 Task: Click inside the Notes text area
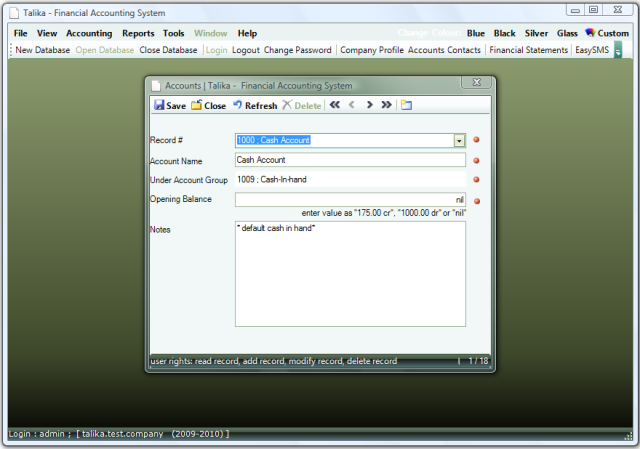coord(350,273)
